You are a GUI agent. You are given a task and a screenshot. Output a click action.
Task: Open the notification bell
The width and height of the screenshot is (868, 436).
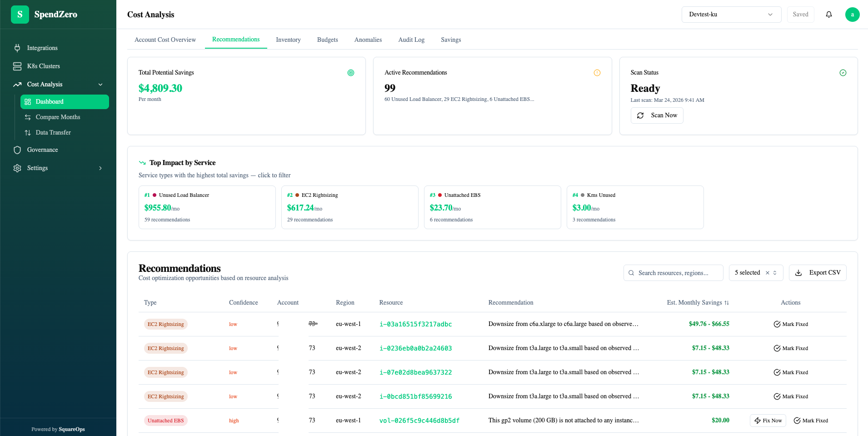829,14
